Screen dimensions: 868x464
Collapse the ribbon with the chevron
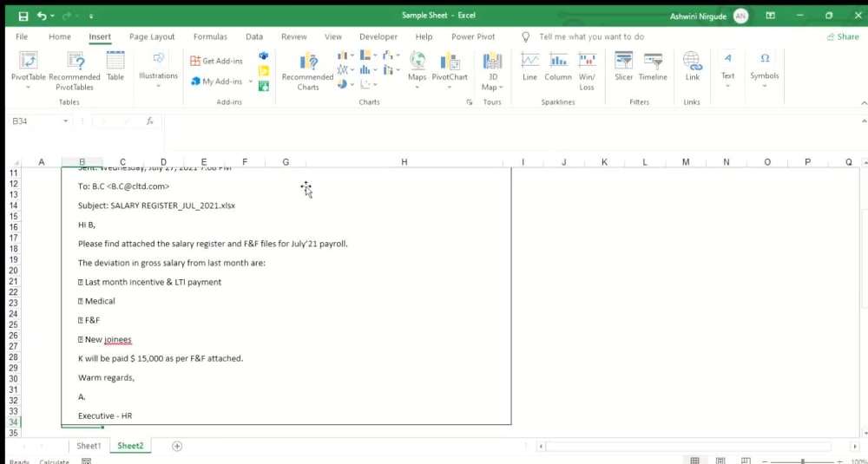tap(864, 103)
